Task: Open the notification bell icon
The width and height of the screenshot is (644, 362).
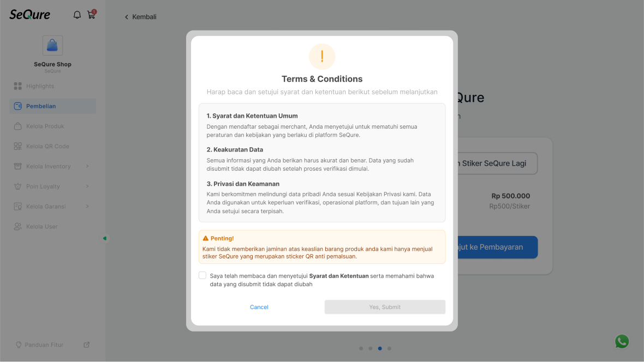Action: click(x=77, y=15)
